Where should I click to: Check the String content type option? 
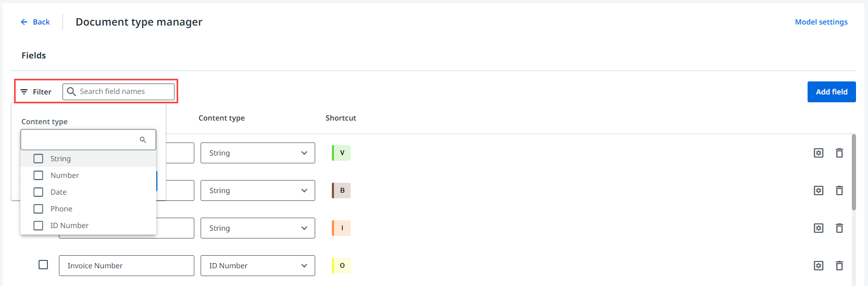coord(39,159)
